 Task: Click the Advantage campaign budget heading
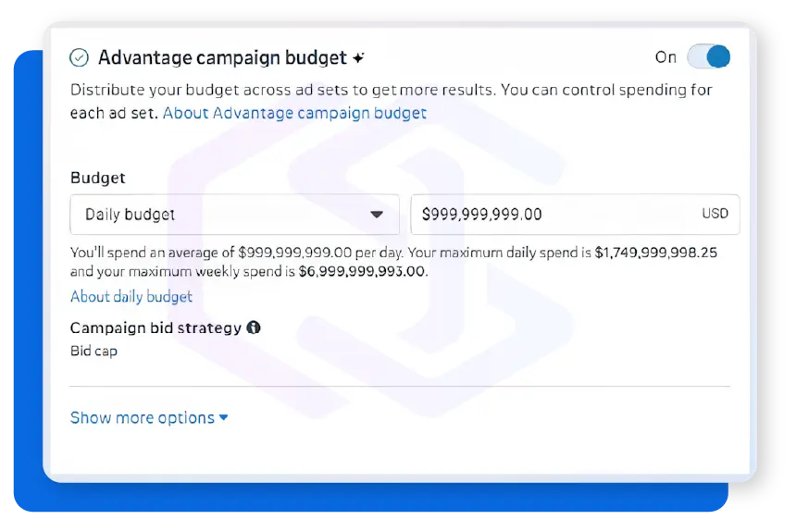[x=222, y=57]
